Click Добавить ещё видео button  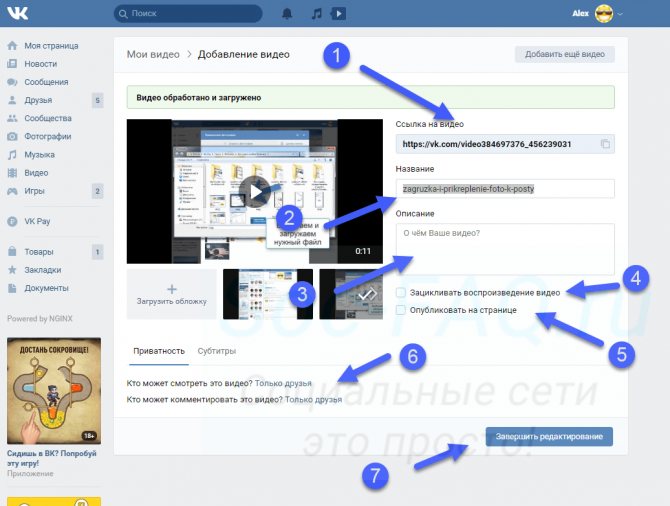tap(564, 54)
